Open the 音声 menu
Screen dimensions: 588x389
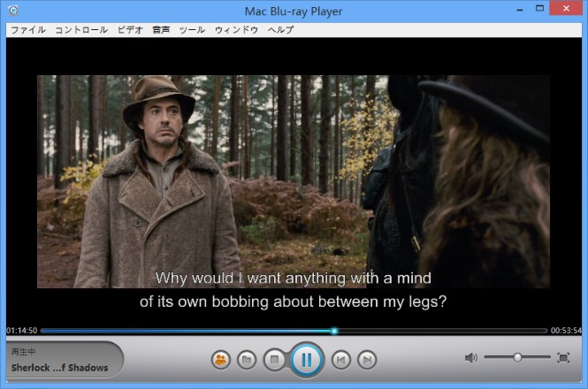click(161, 30)
